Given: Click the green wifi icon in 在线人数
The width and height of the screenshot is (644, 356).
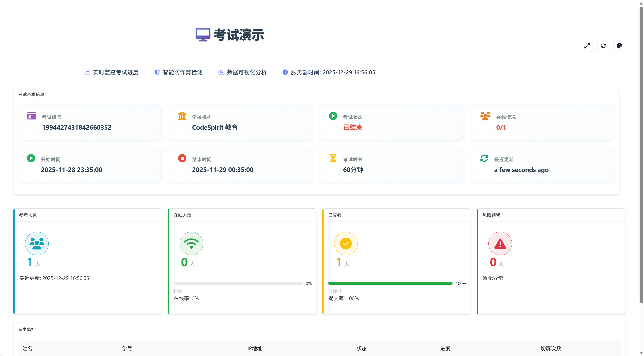Looking at the screenshot, I should pos(191,244).
